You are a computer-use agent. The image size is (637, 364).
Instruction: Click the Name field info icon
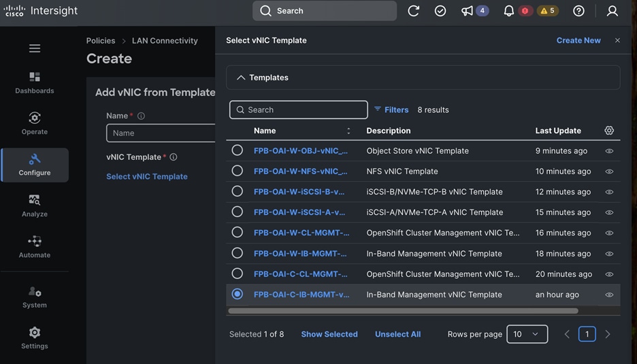141,116
